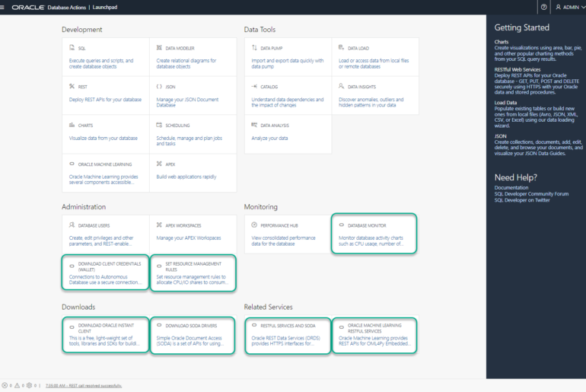Click the Data Insights icon
This screenshot has width=586, height=392.
click(341, 86)
